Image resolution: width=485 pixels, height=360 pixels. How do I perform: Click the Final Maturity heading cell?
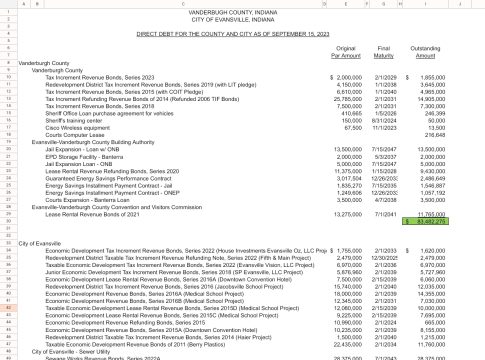384,52
